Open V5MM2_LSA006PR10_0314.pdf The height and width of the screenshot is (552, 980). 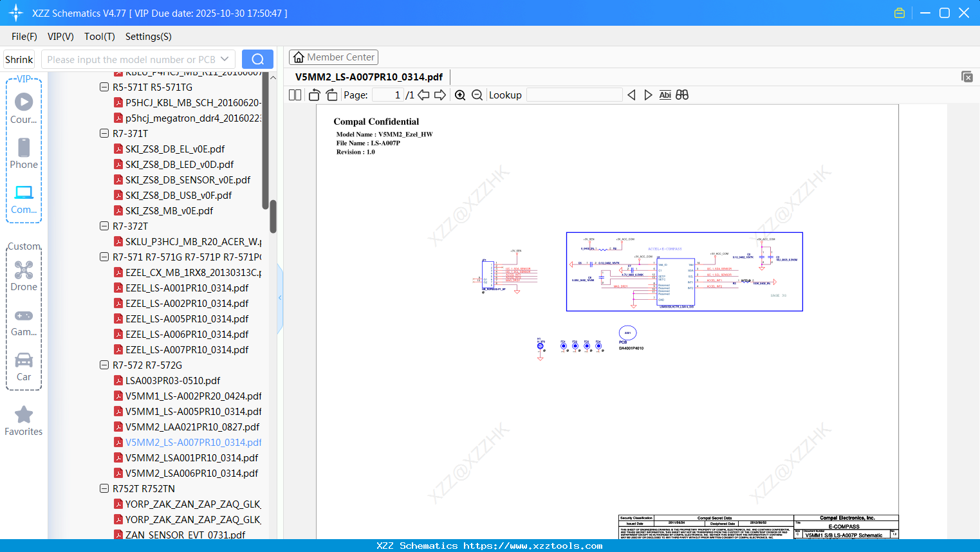192,473
